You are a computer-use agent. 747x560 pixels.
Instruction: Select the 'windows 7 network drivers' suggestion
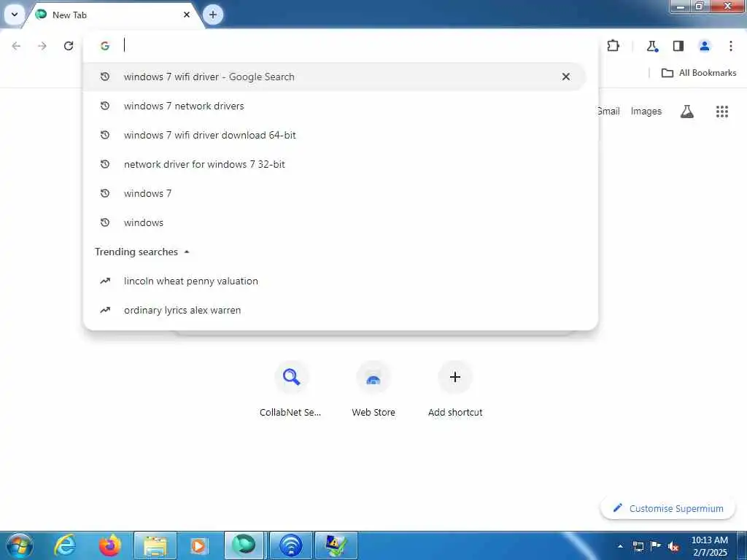click(334, 106)
